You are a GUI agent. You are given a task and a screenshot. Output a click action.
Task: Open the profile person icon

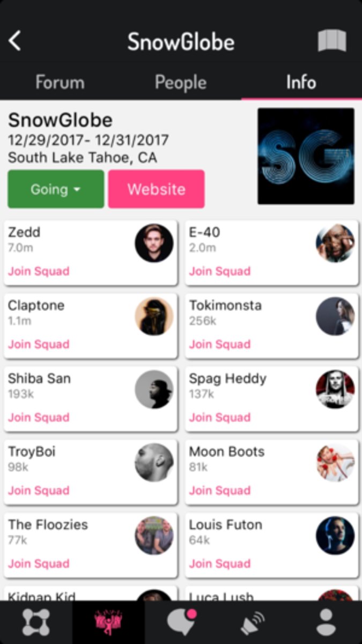[326, 623]
